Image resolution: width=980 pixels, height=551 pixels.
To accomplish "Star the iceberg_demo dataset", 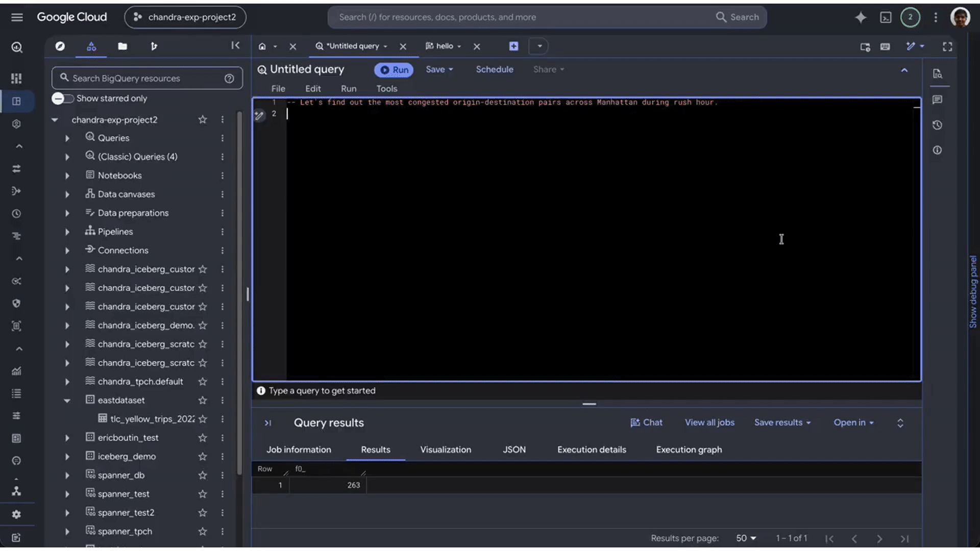I will coord(203,457).
